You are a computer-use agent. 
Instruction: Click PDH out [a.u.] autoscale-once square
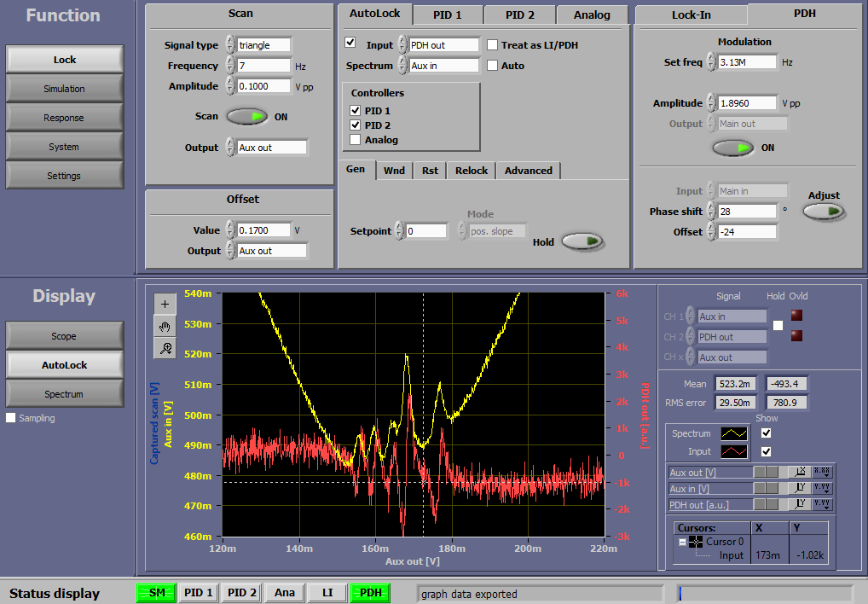click(x=773, y=504)
